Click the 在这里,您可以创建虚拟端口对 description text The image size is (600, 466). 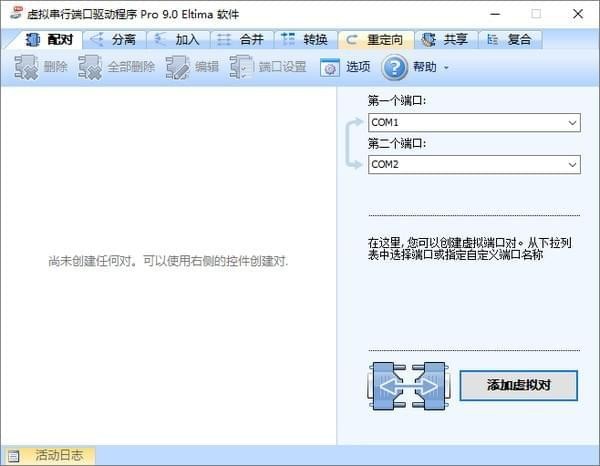[x=470, y=249]
